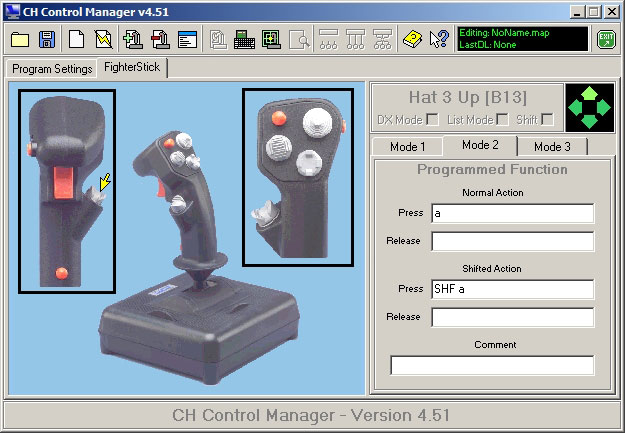The width and height of the screenshot is (625, 433).
Task: Activate the What's This pointer help icon
Action: (x=439, y=39)
